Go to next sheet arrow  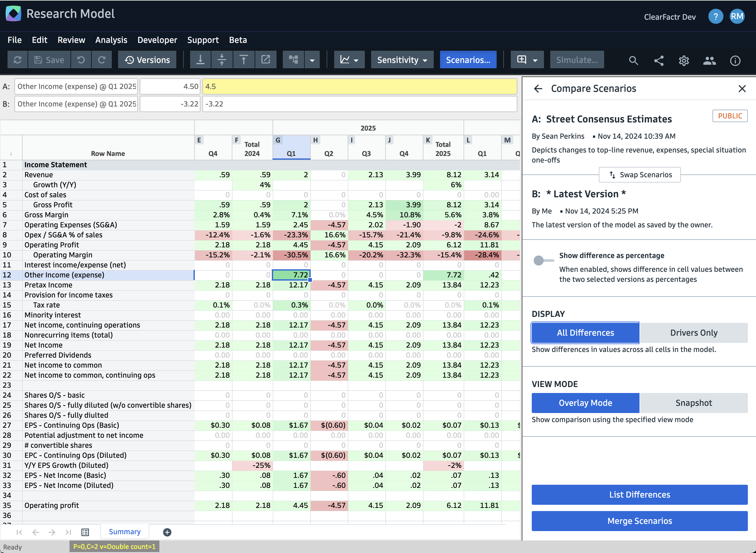coord(52,532)
